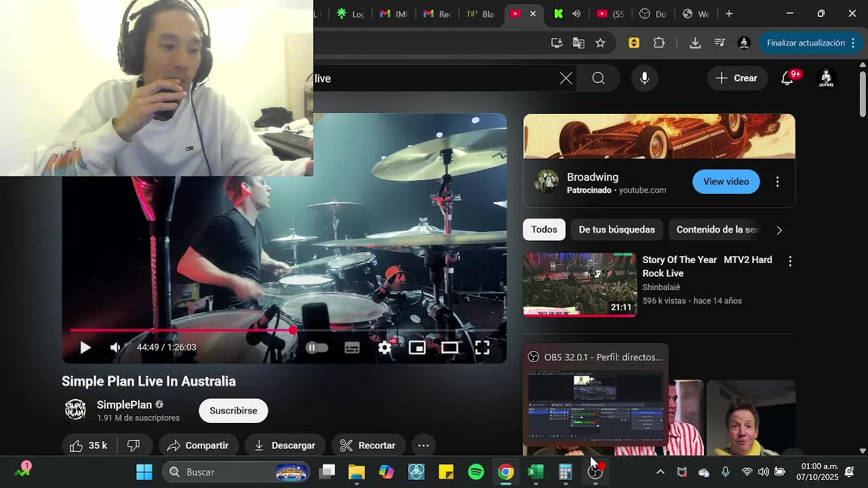Screen dimensions: 868x488
Task: Open the SimplePlan channel avatar
Action: coord(75,410)
